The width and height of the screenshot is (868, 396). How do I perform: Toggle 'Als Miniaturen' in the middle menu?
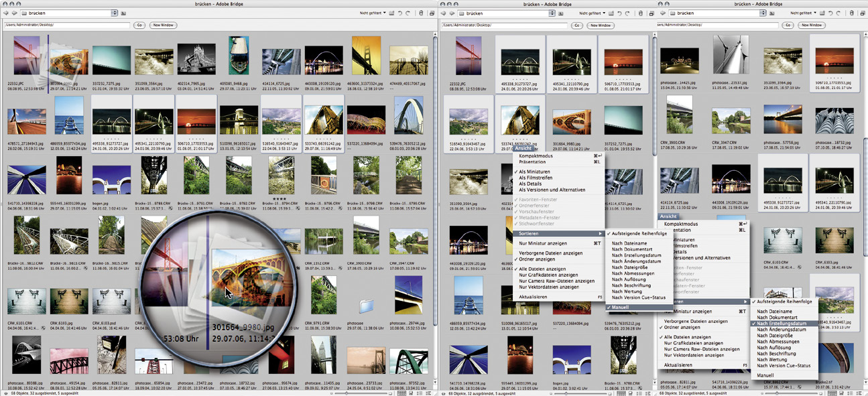click(x=534, y=172)
